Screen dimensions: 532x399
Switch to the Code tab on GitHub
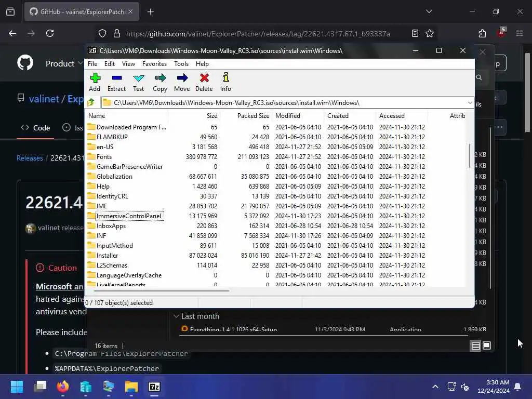pos(35,128)
